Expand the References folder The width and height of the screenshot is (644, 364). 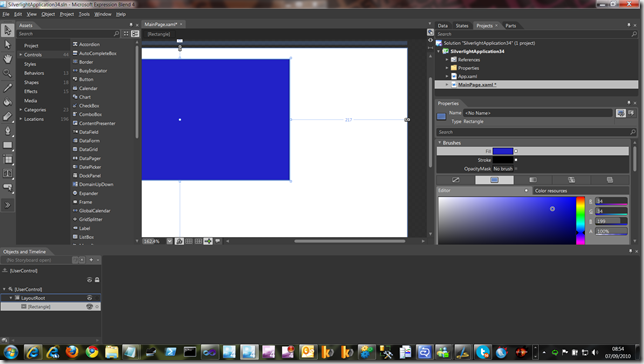point(447,60)
